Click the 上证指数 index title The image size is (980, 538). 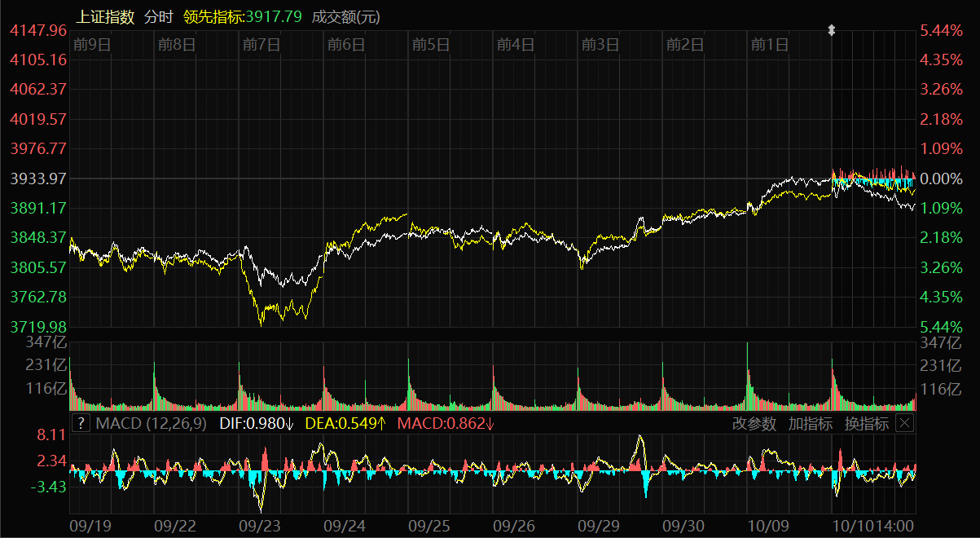point(105,17)
